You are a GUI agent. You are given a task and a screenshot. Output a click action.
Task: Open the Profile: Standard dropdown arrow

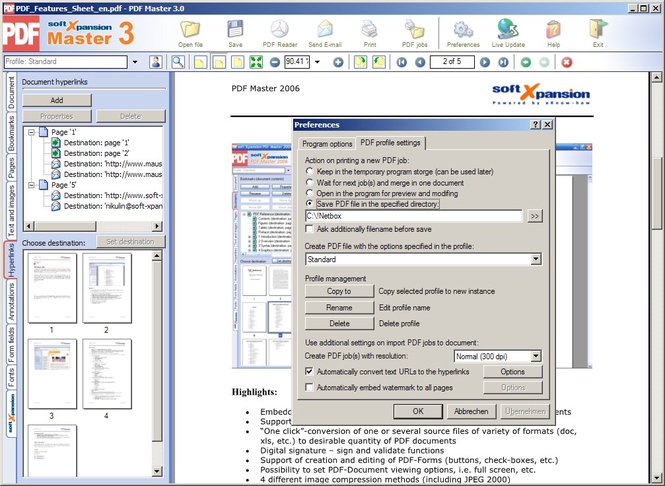[x=135, y=62]
